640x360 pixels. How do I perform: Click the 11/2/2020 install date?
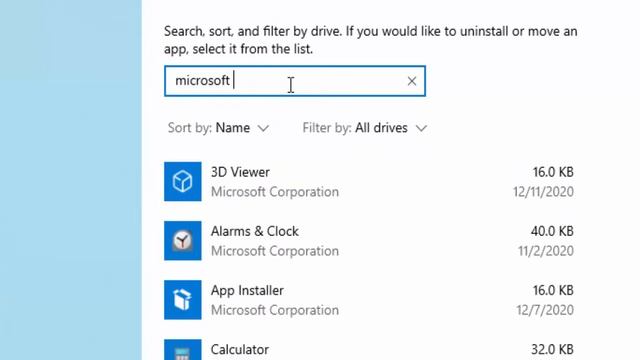tap(546, 251)
